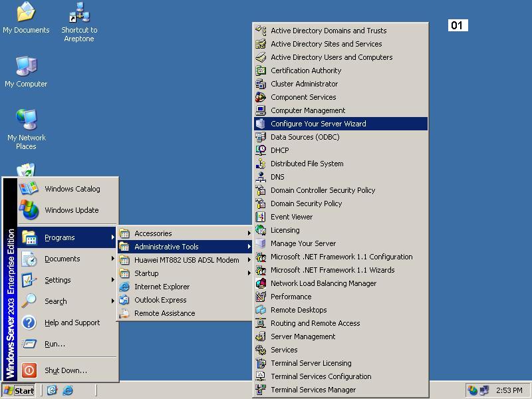Screen dimensions: 532x399
Task: Launch Microsoft .NET Framework 1.1 Configuration
Action: click(x=340, y=257)
